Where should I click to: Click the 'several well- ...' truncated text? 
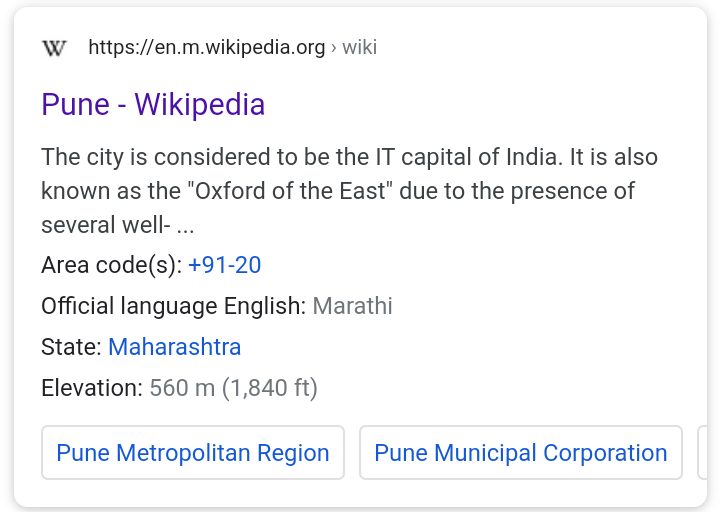pyautogui.click(x=117, y=224)
